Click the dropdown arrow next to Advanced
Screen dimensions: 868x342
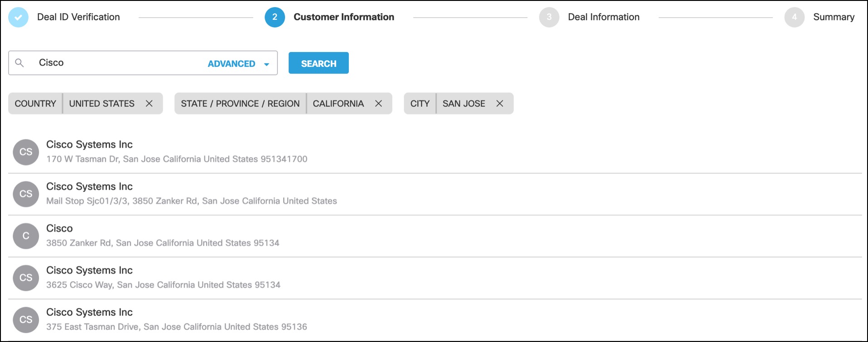pyautogui.click(x=267, y=64)
